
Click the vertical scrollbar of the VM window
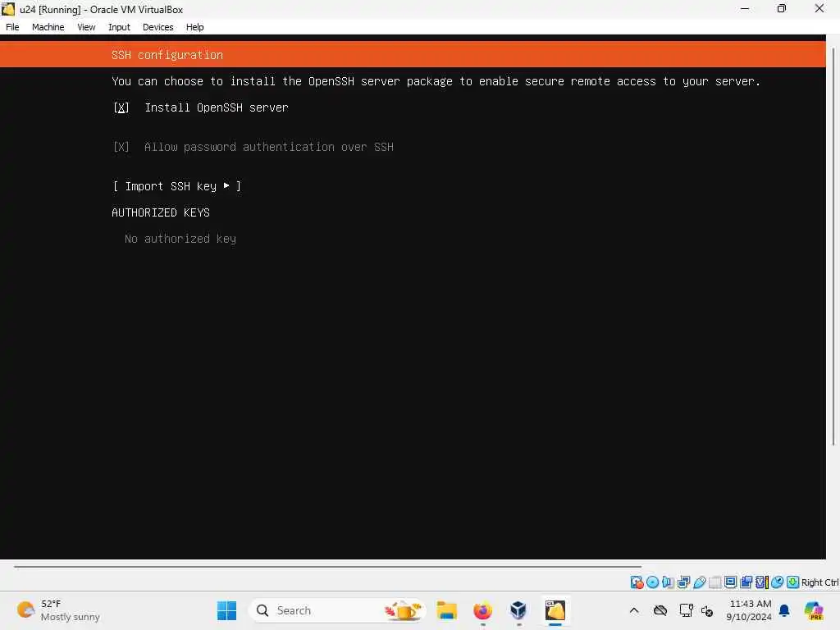point(833,246)
